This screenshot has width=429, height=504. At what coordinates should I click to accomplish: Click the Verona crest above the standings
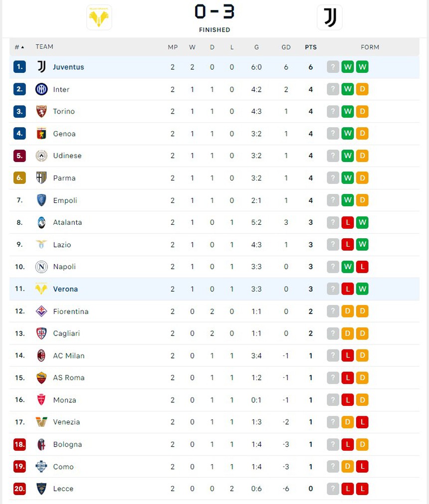pos(99,17)
